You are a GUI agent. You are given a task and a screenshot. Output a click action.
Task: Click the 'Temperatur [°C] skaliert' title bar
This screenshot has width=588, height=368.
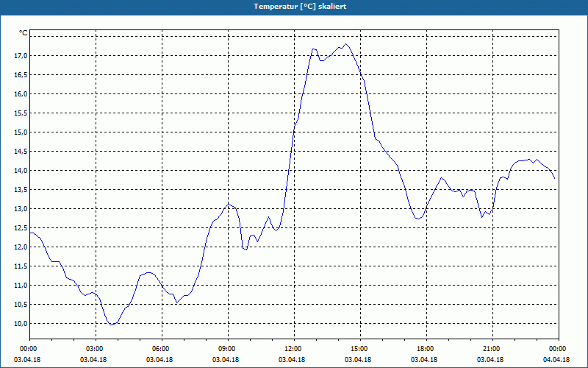click(294, 7)
